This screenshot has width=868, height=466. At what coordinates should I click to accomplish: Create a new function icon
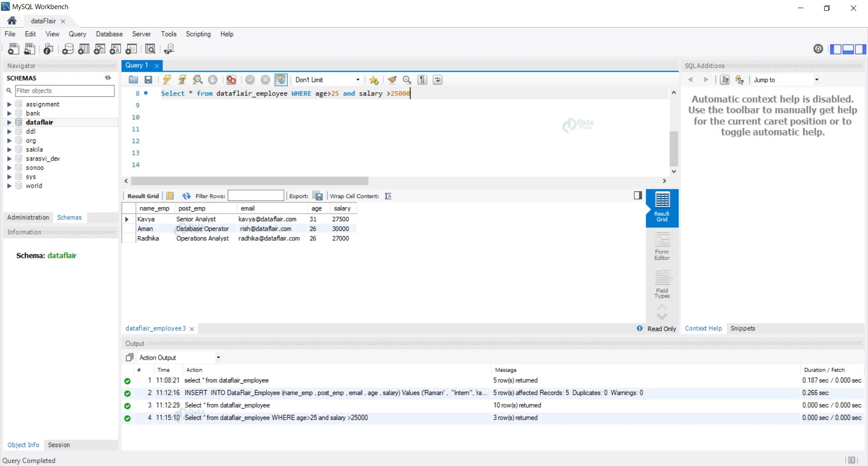[x=132, y=49]
